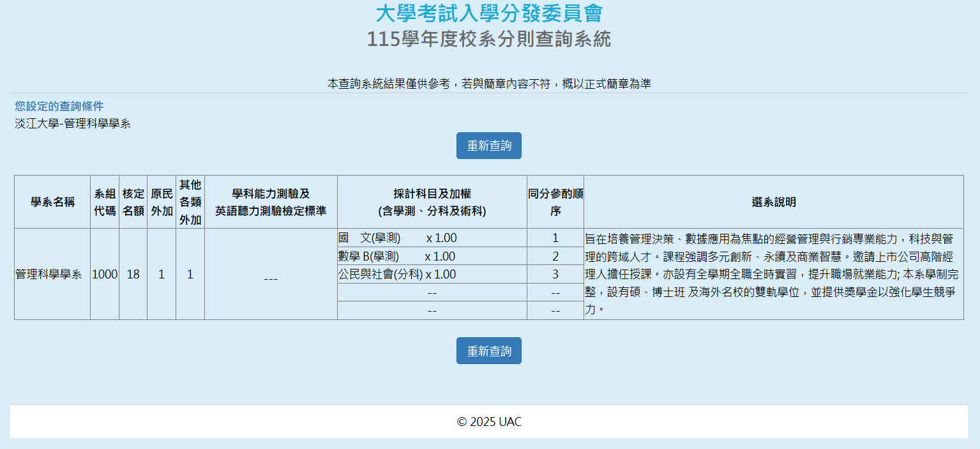Click the 國文(學測) x 1.00 subject row
This screenshot has height=449, width=980.
click(398, 238)
